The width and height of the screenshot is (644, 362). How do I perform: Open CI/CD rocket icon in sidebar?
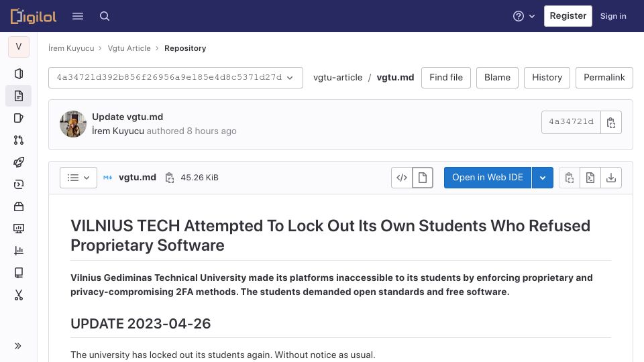[x=19, y=162]
